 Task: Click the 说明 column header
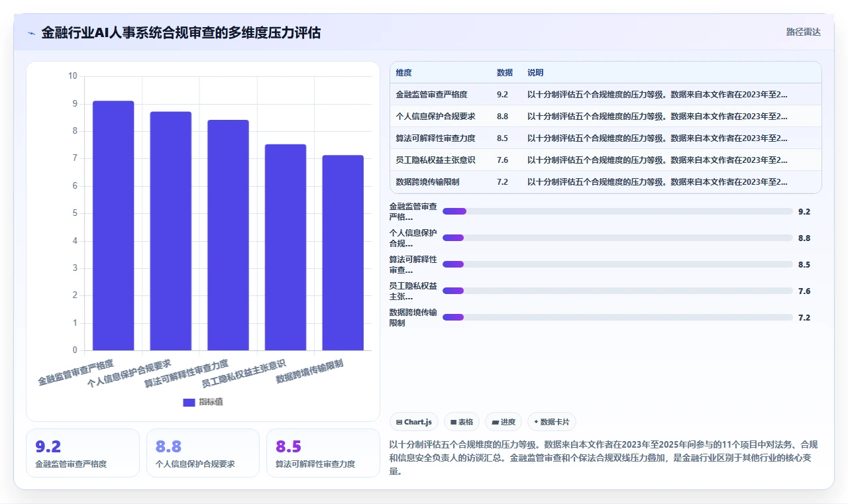pyautogui.click(x=535, y=73)
